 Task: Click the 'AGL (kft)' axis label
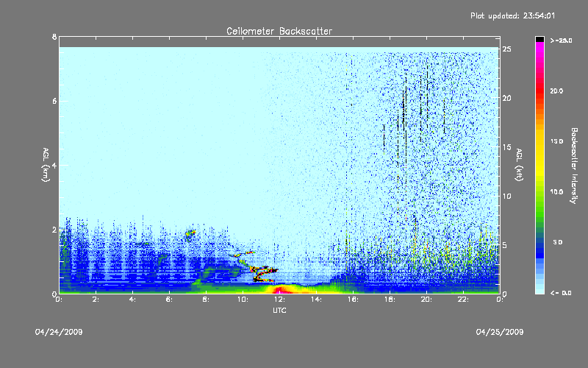point(519,165)
